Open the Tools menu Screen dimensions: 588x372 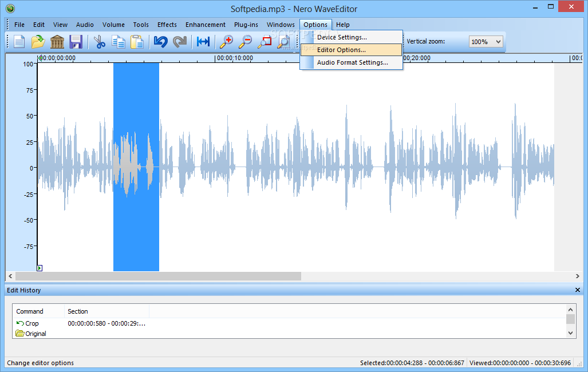coord(141,25)
